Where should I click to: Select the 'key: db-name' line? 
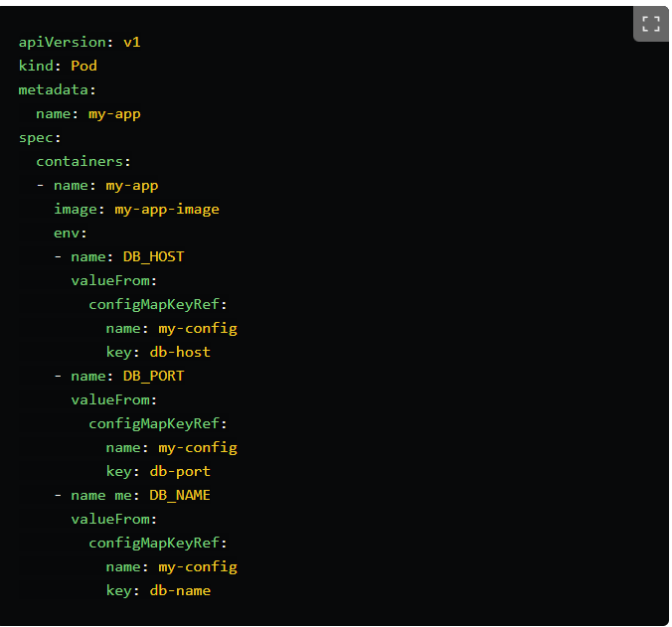(158, 591)
